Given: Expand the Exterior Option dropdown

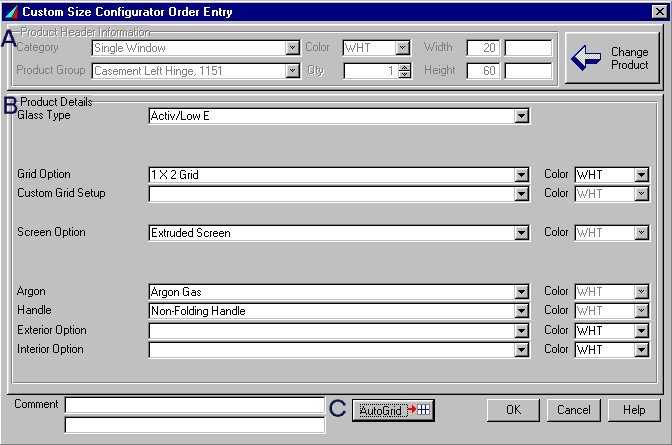Looking at the screenshot, I should click(521, 331).
